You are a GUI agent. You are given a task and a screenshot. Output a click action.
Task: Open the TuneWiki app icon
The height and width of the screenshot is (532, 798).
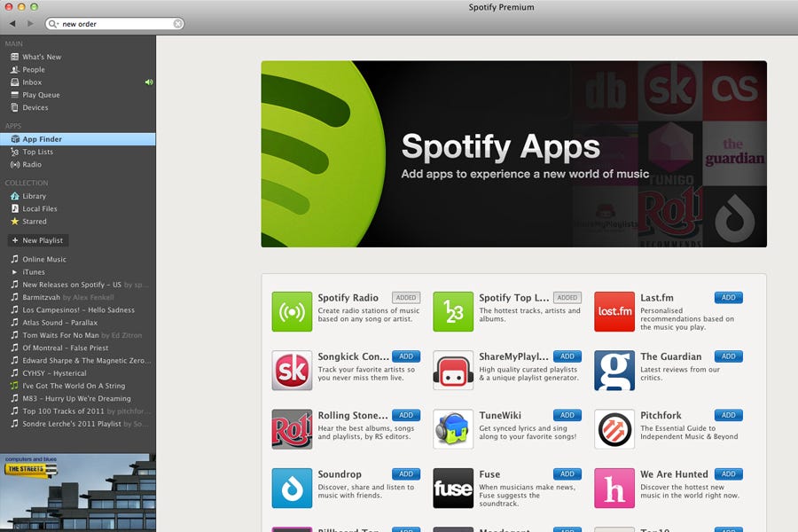click(x=453, y=429)
